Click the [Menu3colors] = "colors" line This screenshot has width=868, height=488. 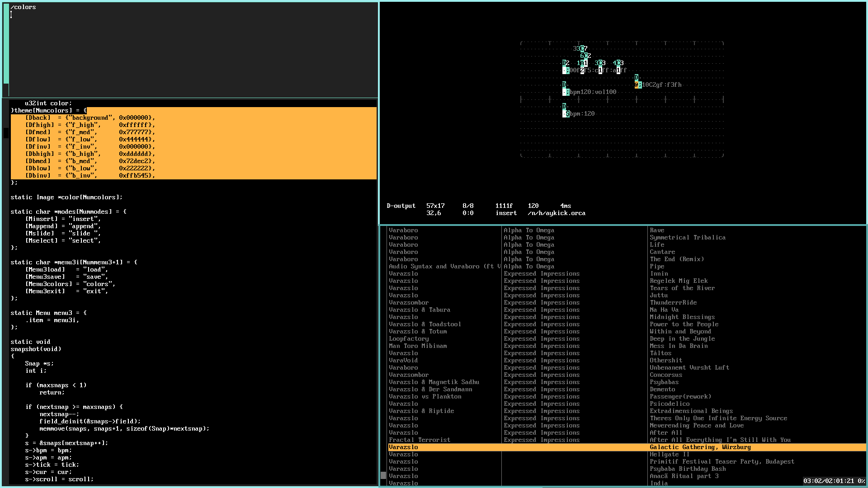71,284
